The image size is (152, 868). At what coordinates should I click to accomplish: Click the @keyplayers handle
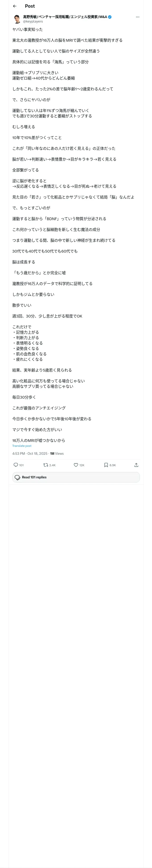[33, 21]
